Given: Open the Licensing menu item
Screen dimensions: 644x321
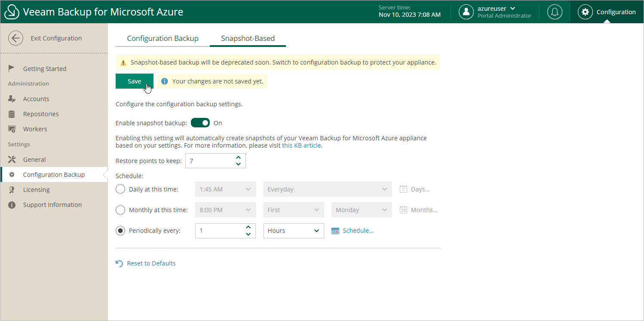Looking at the screenshot, I should (x=54, y=190).
